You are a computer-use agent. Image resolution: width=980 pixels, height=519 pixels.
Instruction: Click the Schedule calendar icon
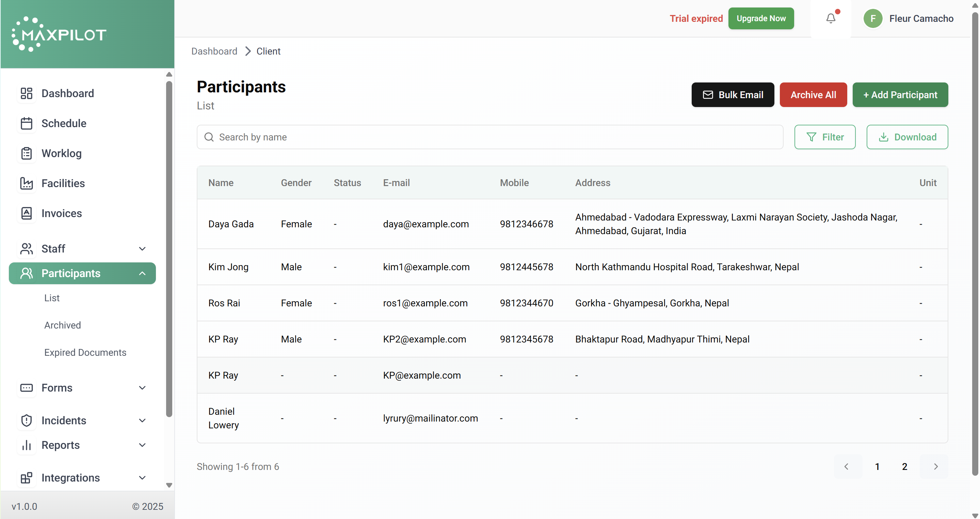point(26,123)
